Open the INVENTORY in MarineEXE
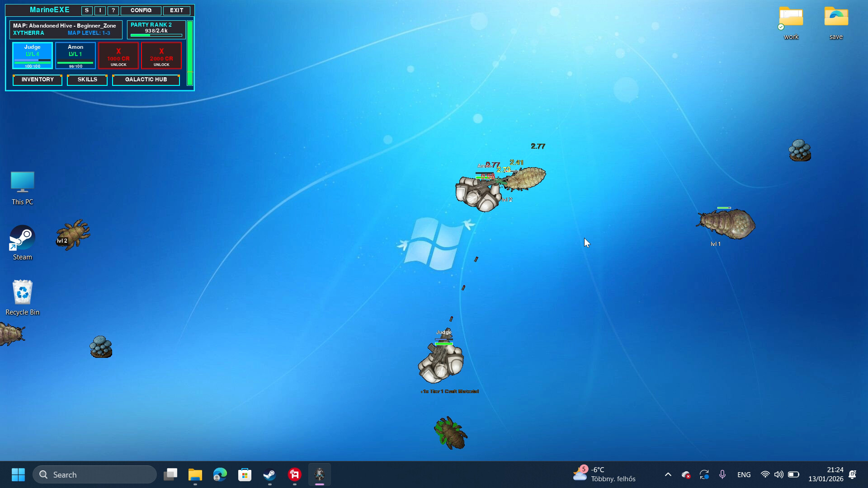This screenshot has height=488, width=868. click(37, 80)
